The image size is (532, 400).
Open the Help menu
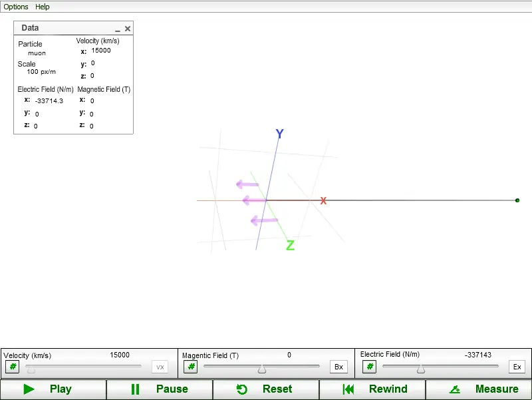tap(43, 7)
